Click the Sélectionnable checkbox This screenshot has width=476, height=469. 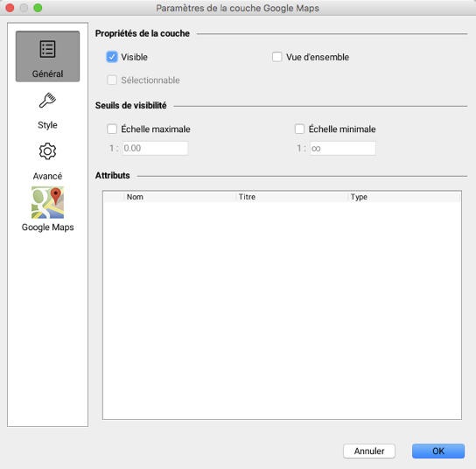click(112, 80)
